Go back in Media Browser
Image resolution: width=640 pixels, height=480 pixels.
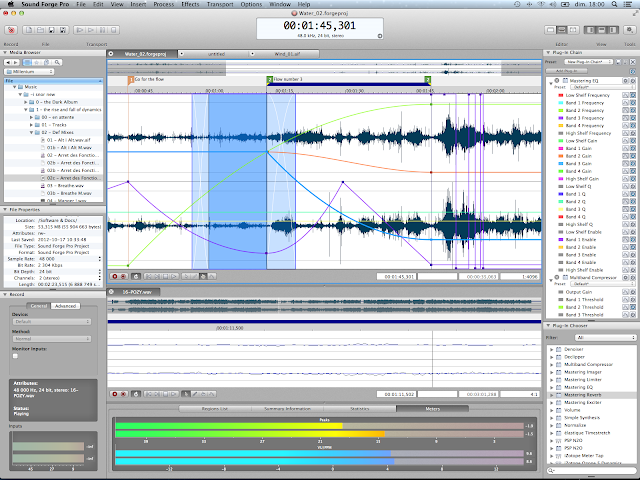click(8, 62)
